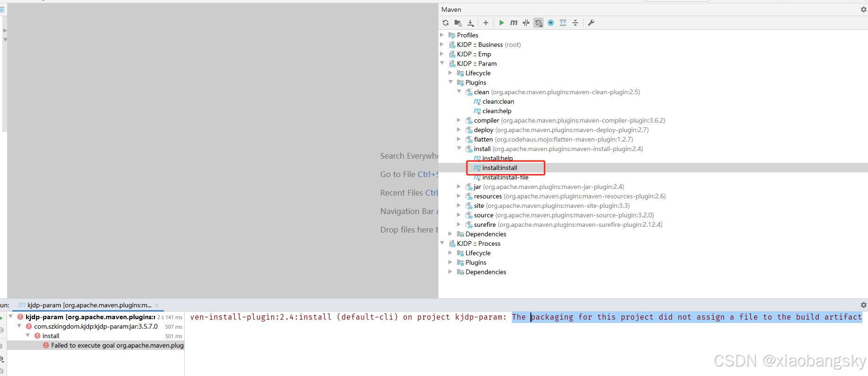
Task: Rerun build with green arrow in Run panel
Action: [x=2, y=317]
